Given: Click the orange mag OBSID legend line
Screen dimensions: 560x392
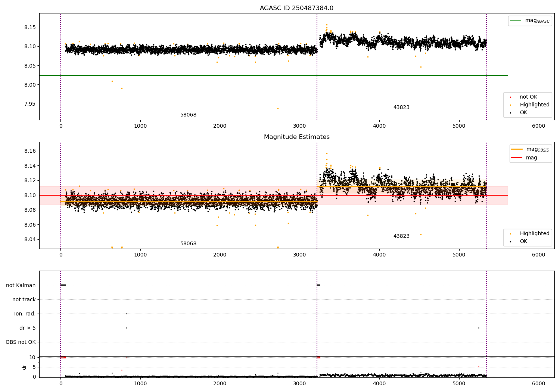Looking at the screenshot, I should [517, 149].
